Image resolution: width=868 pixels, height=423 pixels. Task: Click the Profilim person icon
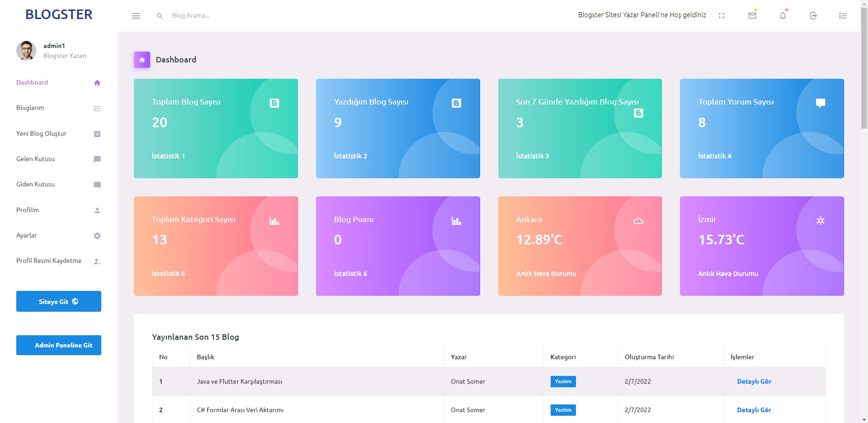pyautogui.click(x=97, y=210)
